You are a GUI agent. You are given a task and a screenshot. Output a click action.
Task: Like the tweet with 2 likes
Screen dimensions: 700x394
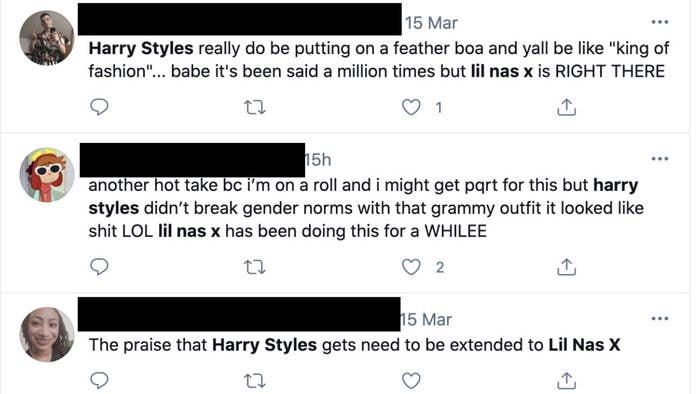click(411, 267)
